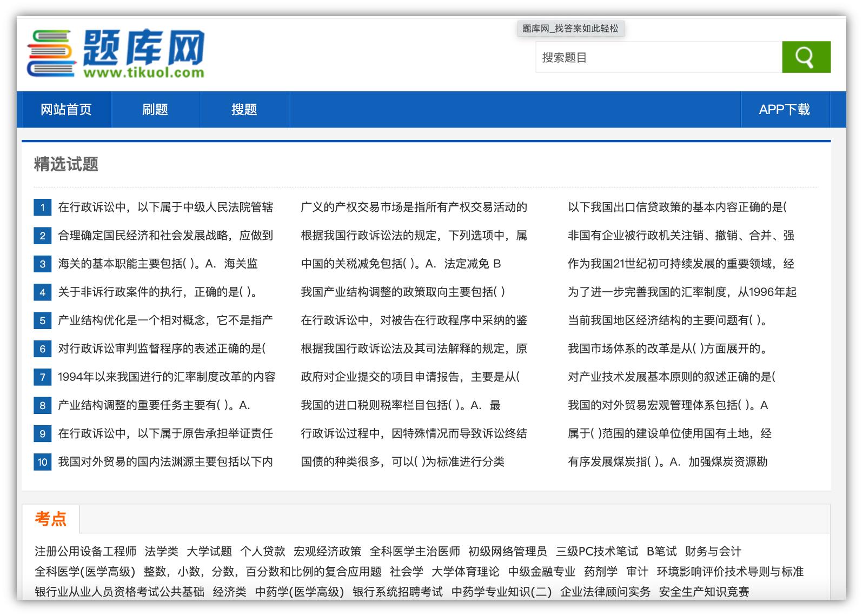The width and height of the screenshot is (863, 616).
Task: Open the 大学体育理论 topic
Action: 466,572
